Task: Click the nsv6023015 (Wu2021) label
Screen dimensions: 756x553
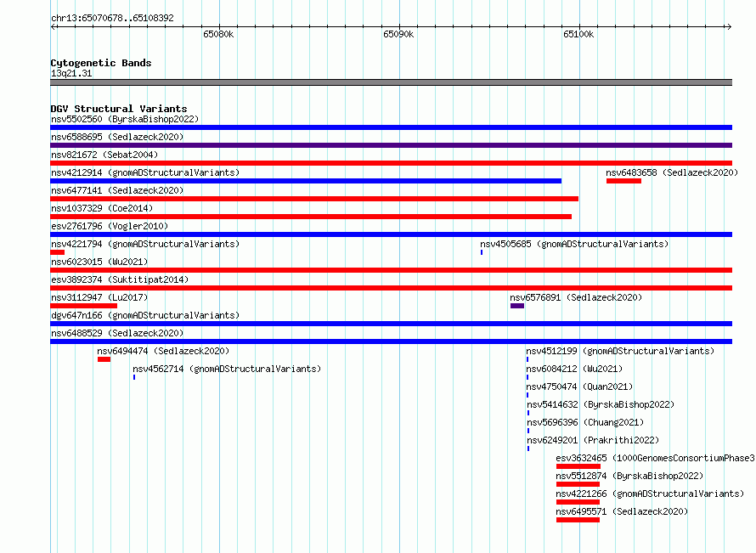Action: click(x=99, y=262)
